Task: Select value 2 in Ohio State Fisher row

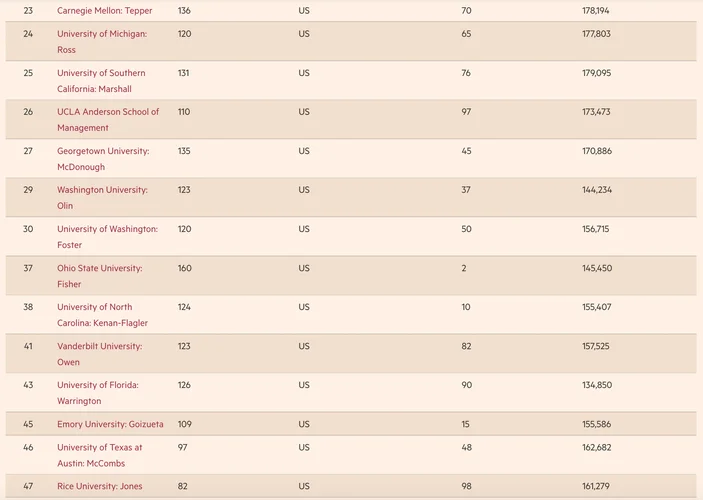Action: coord(464,268)
